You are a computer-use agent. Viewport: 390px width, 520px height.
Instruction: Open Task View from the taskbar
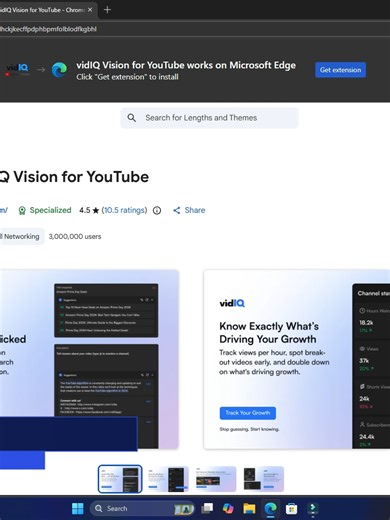[x=207, y=508]
